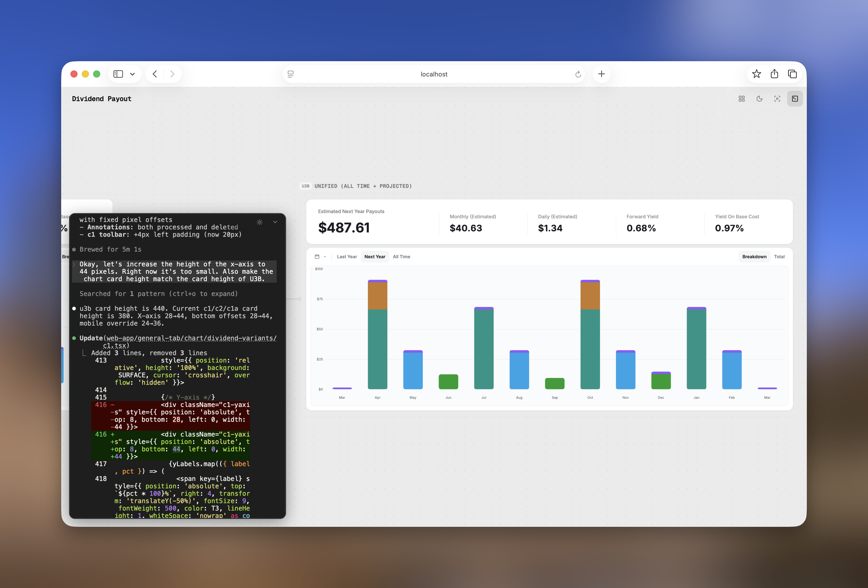Select the Next Year range
Viewport: 868px width, 588px height.
375,257
